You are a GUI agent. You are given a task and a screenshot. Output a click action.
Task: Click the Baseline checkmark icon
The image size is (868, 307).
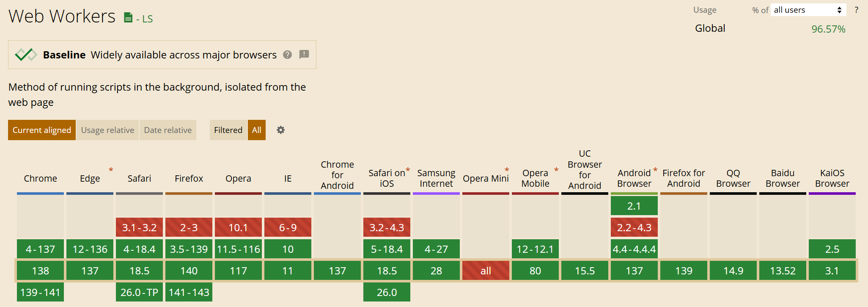26,55
